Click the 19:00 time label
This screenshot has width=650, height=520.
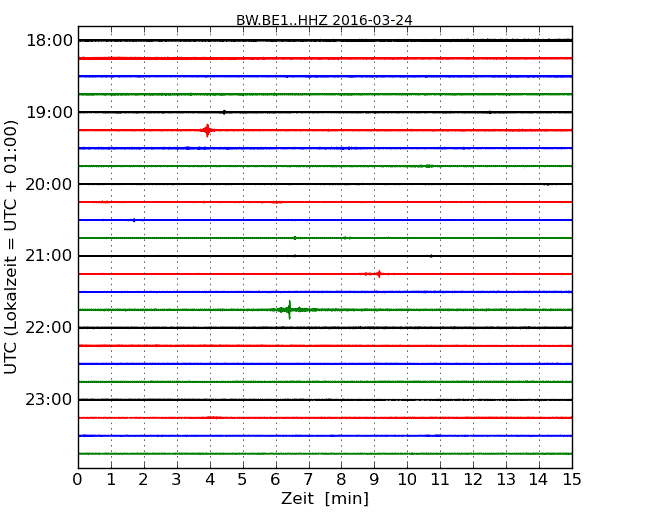pos(49,112)
